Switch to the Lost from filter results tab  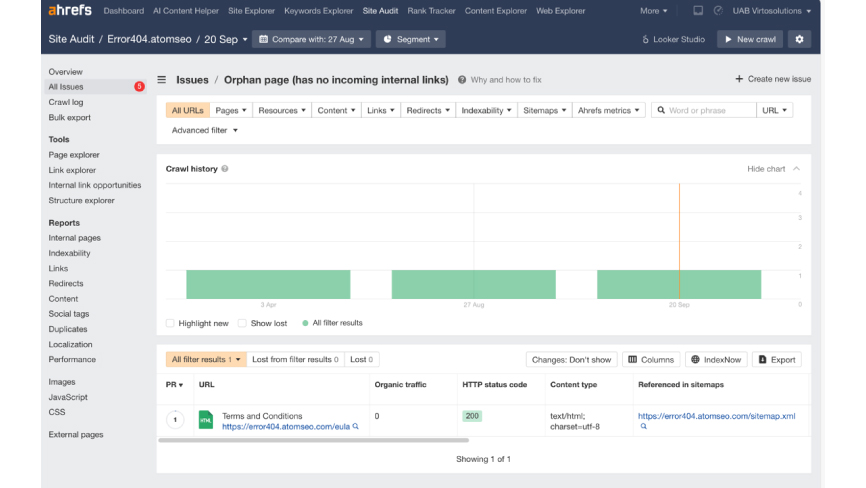pos(295,359)
